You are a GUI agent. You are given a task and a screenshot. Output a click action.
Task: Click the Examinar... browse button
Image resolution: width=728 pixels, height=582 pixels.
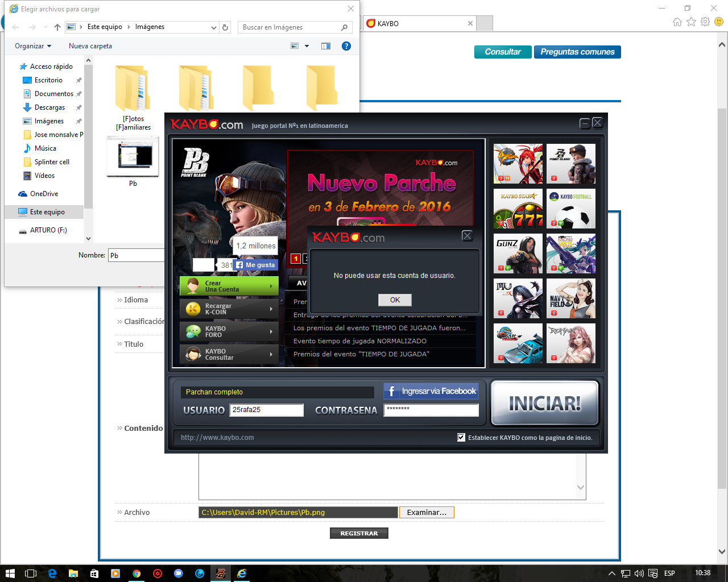[x=427, y=512]
